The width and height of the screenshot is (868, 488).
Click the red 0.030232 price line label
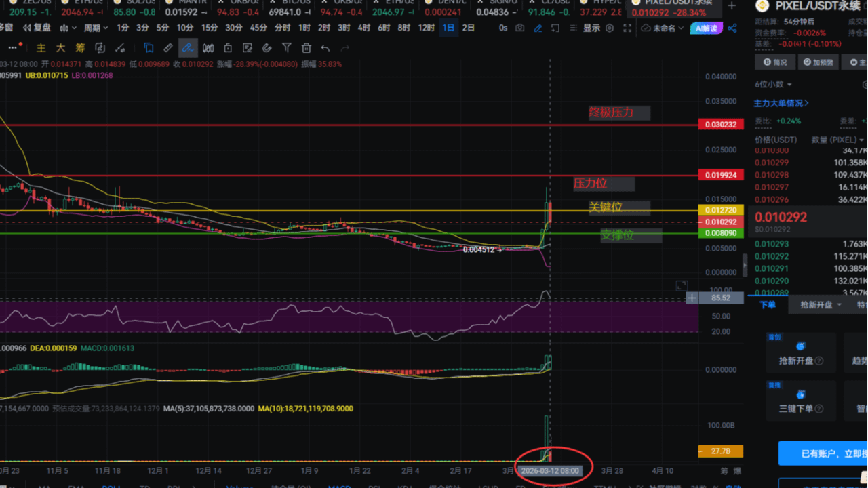pos(720,125)
